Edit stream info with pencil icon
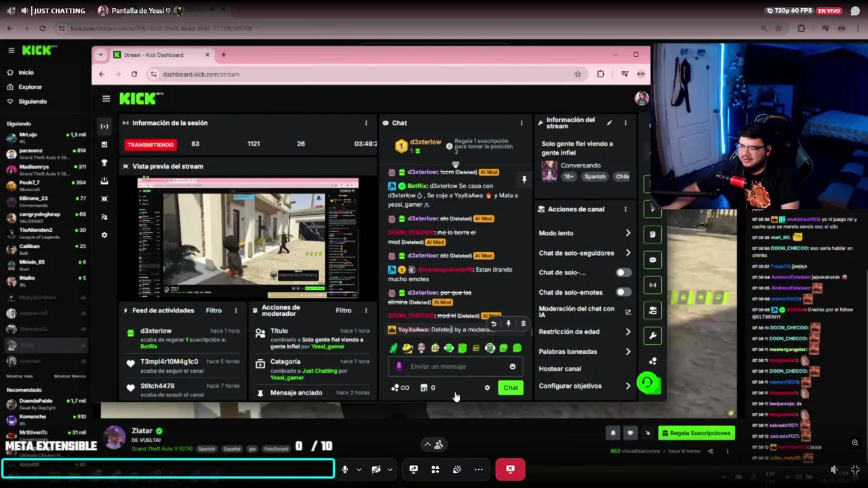The image size is (868, 488). pyautogui.click(x=609, y=123)
